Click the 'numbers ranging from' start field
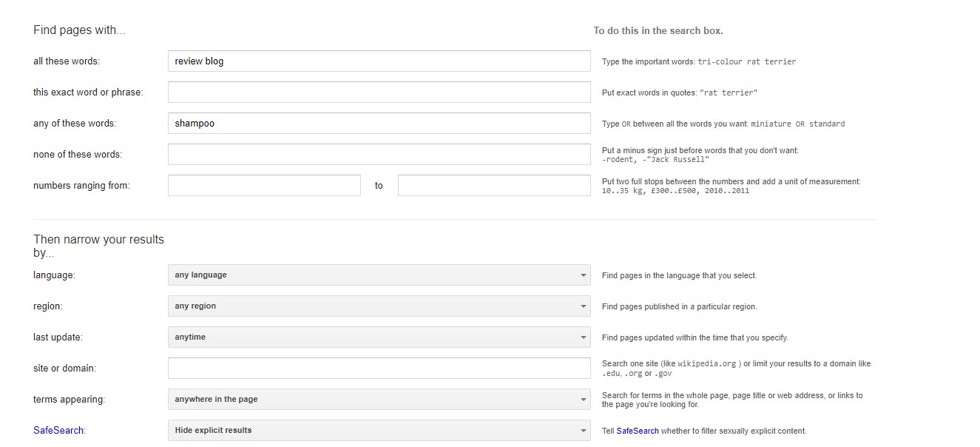980x447 pixels. (x=264, y=186)
